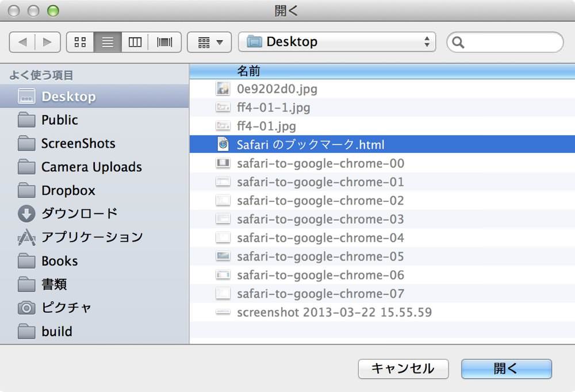
Task: Click the magnifying glass search icon
Action: 458,43
